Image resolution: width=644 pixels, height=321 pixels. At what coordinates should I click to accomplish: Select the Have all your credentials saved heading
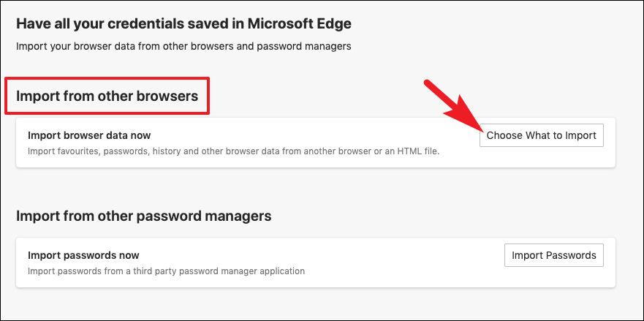tap(183, 23)
